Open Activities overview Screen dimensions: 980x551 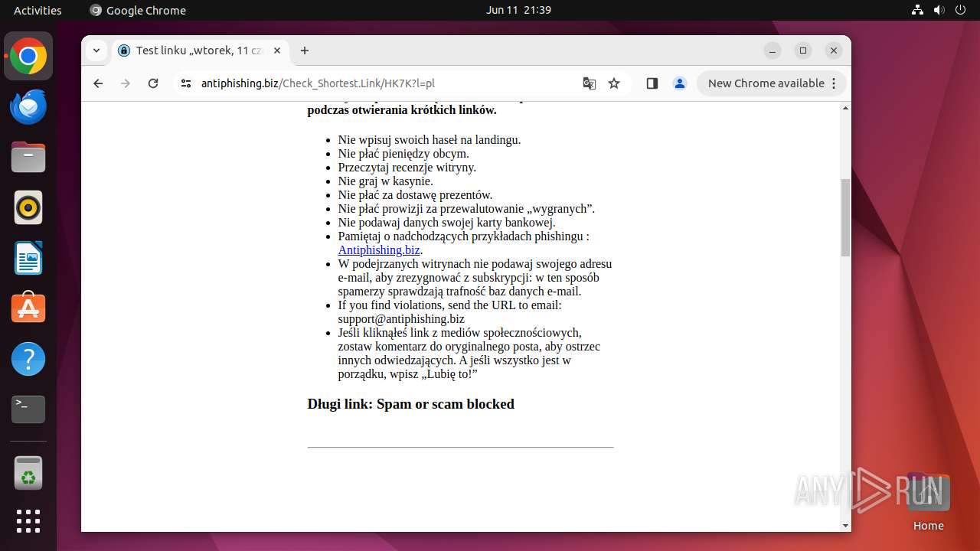[x=38, y=10]
